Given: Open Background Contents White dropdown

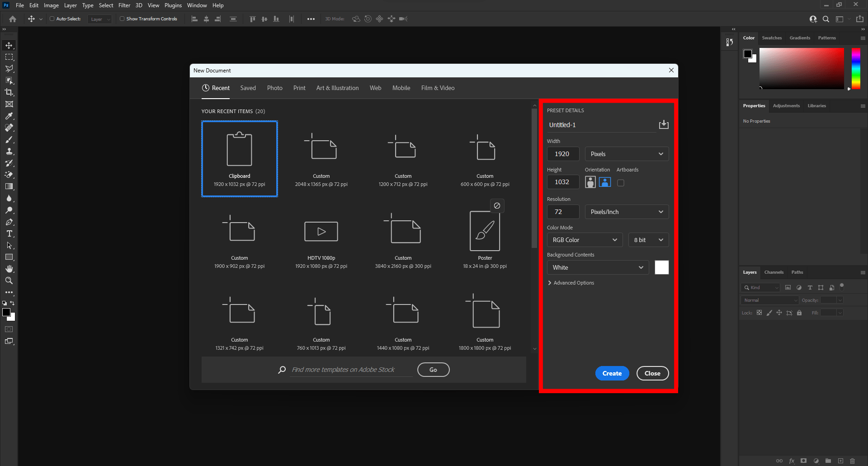Looking at the screenshot, I should pyautogui.click(x=598, y=267).
